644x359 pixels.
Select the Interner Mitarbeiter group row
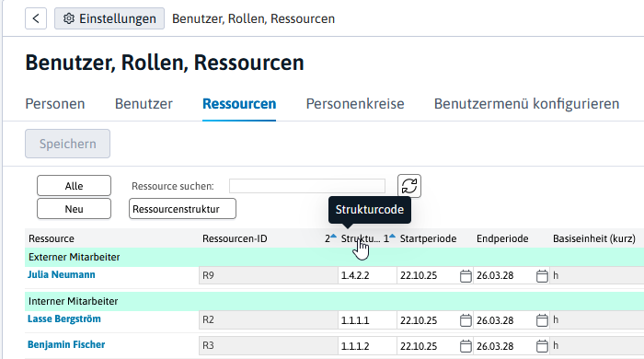tap(334, 302)
